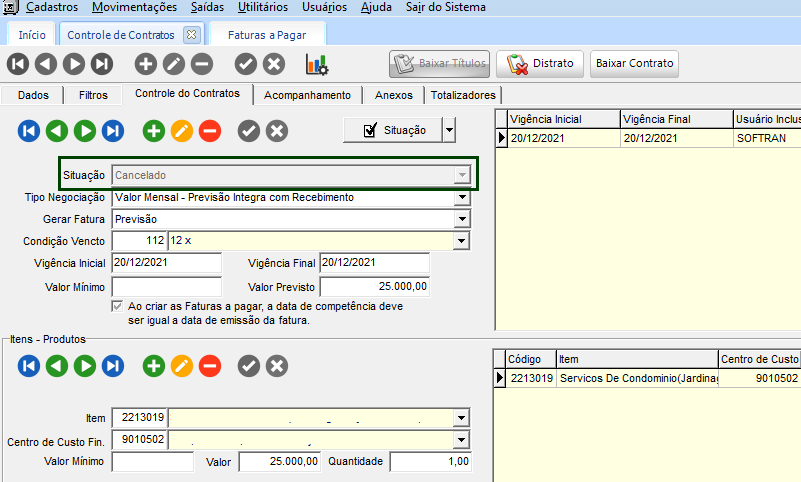Image resolution: width=801 pixels, height=482 pixels.
Task: Cancel with top toolbar gray X icon
Action: coord(274,64)
